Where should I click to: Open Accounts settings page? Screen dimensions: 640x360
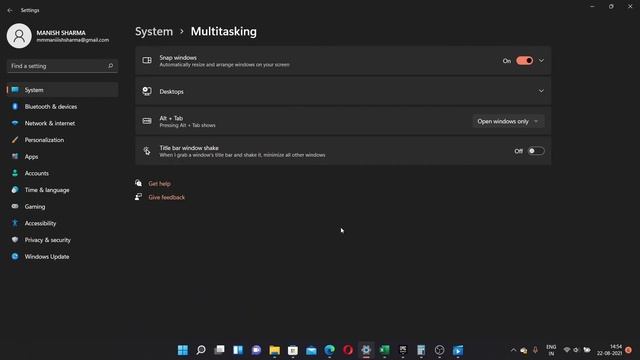(x=62, y=173)
